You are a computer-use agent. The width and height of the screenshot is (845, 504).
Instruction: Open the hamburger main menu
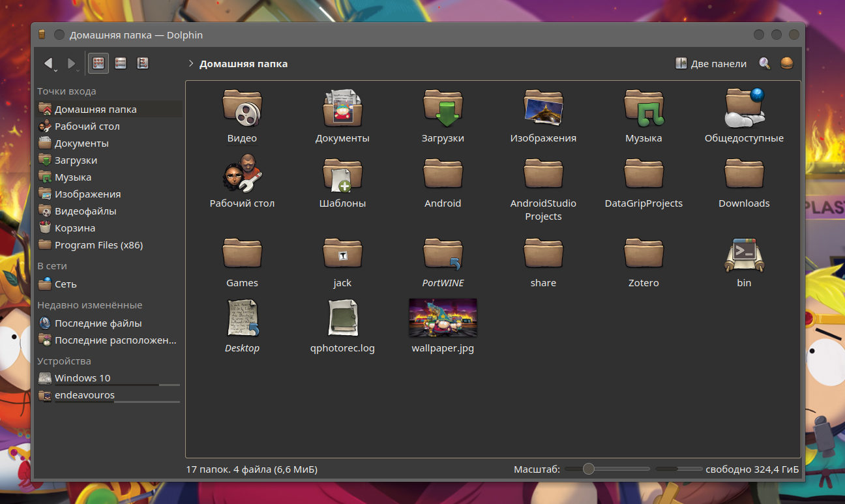coord(787,63)
